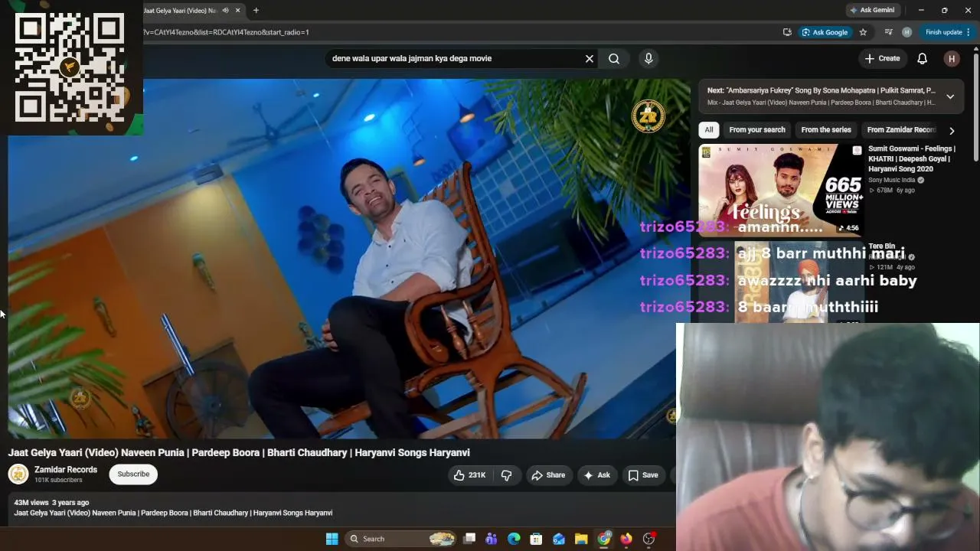The width and height of the screenshot is (980, 551).
Task: Save the video to a playlist
Action: click(x=643, y=475)
